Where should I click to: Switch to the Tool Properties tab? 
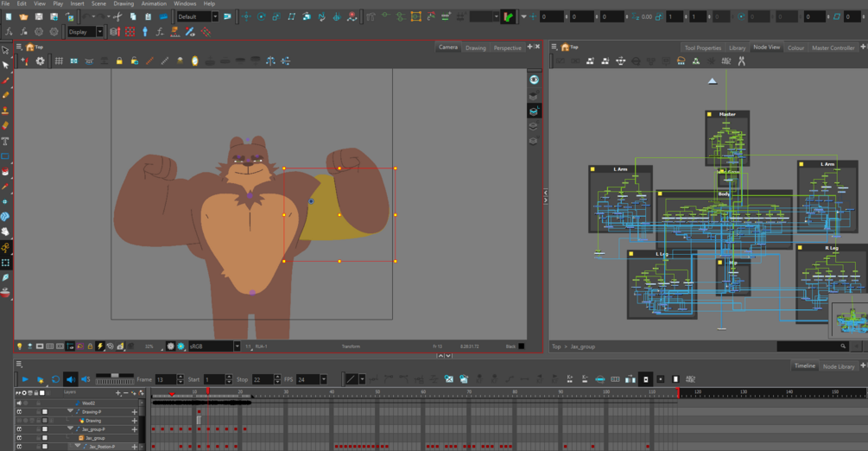point(702,48)
